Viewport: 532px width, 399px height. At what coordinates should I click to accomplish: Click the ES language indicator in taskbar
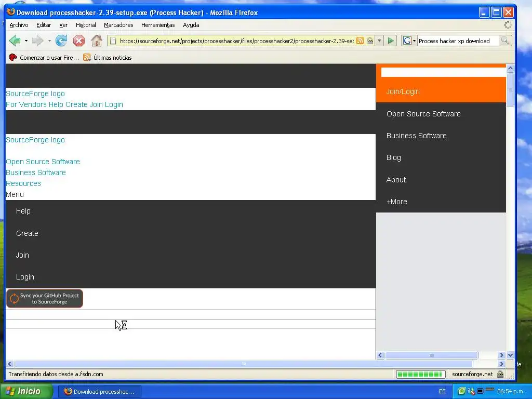tap(442, 392)
